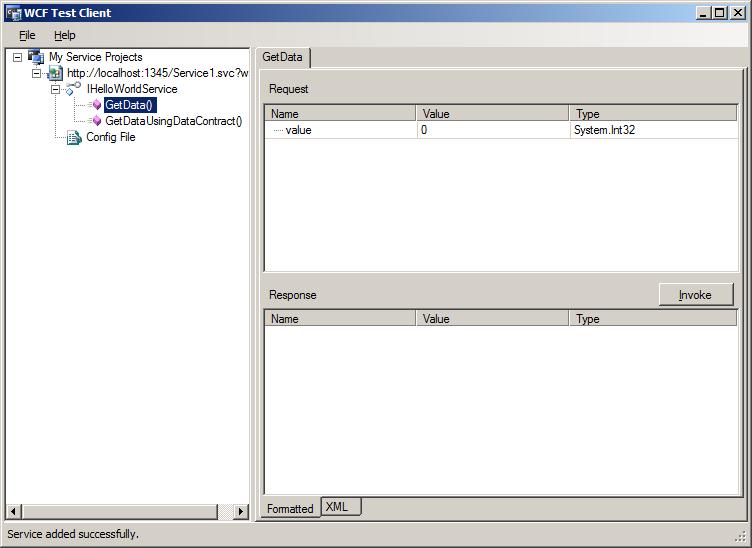The height and width of the screenshot is (548, 752).
Task: Click the tree horizontal scrollbar thumb
Action: (119, 512)
